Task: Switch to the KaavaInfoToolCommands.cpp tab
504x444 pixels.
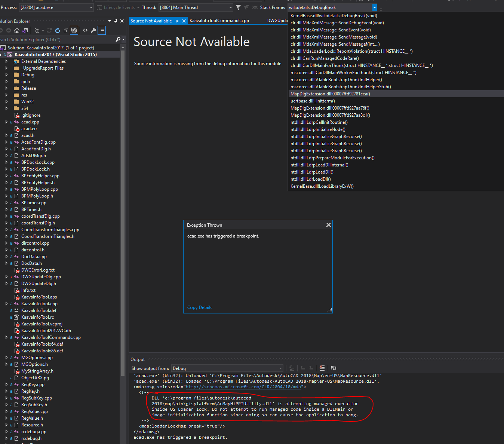Action: [x=219, y=21]
